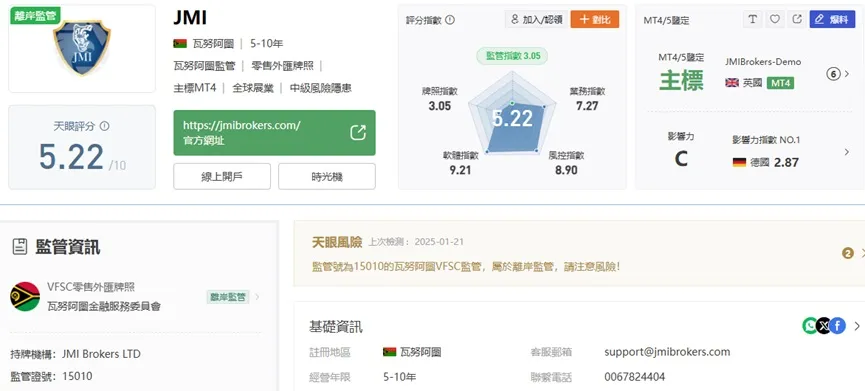Image resolution: width=865 pixels, height=391 pixels.
Task: Click the 瓦努阿圖金融服務委員會 regulator name
Action: tap(104, 306)
